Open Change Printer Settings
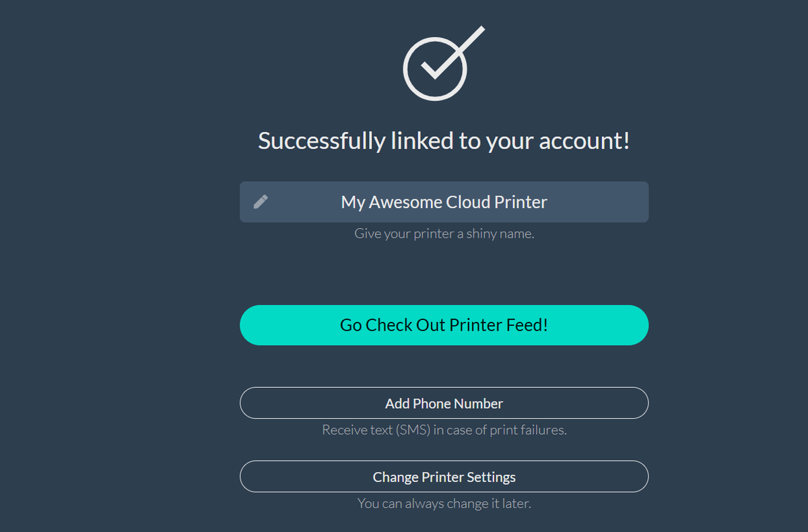The image size is (808, 532). coord(444,477)
